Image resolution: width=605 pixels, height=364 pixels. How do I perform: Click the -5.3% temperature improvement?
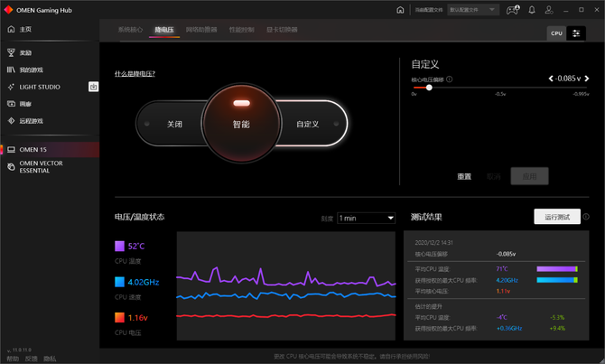pos(557,317)
